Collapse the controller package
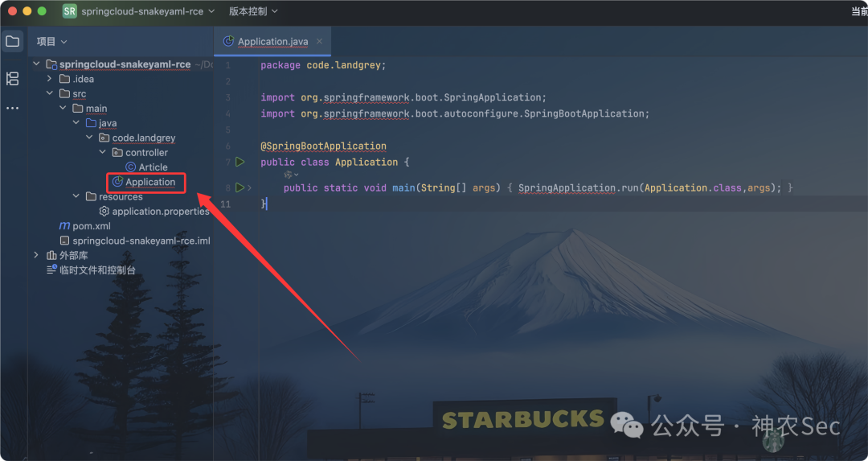 [103, 152]
